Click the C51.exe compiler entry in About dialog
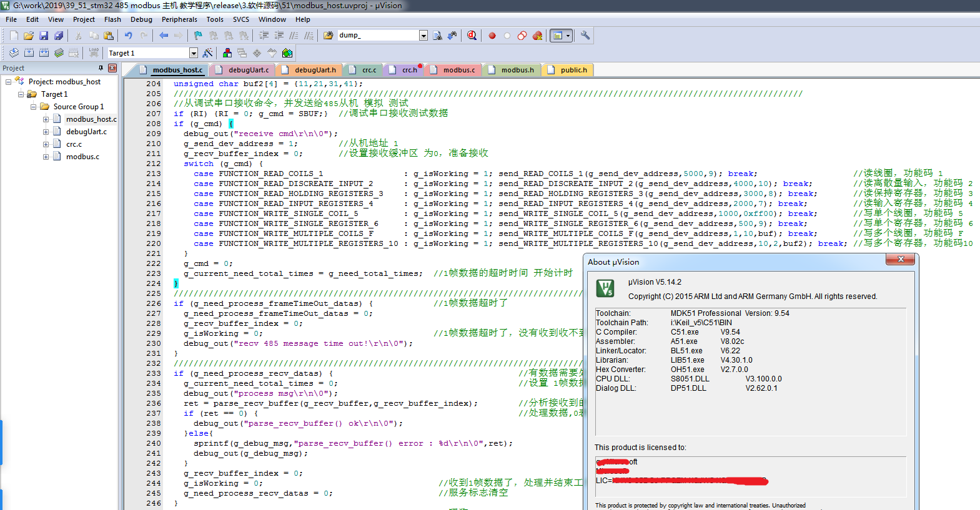Image resolution: width=980 pixels, height=510 pixels. [x=685, y=332]
